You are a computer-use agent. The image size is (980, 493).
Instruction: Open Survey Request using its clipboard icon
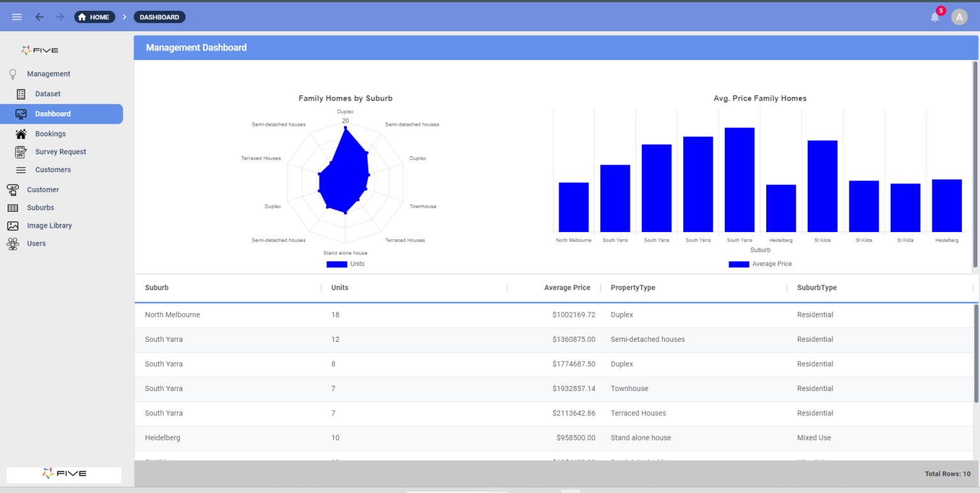20,152
